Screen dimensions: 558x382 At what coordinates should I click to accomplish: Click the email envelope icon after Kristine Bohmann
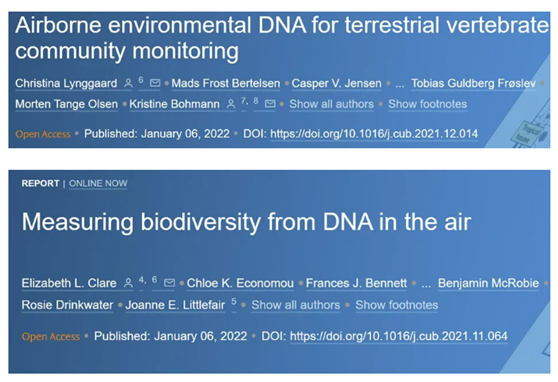pyautogui.click(x=270, y=104)
